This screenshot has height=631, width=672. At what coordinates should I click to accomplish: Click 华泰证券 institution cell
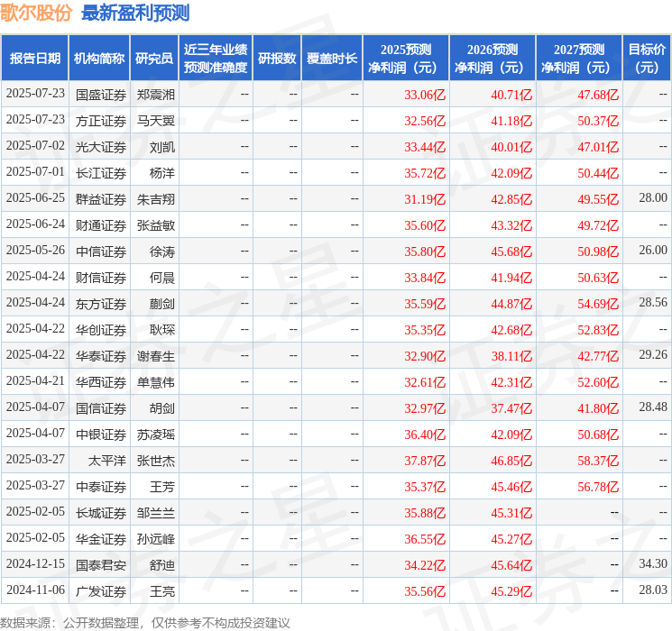click(x=101, y=356)
